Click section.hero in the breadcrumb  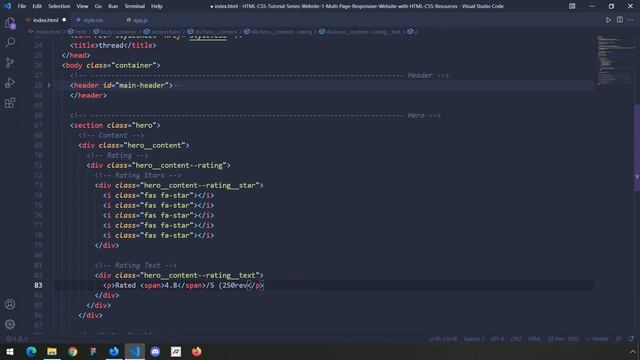[x=165, y=32]
